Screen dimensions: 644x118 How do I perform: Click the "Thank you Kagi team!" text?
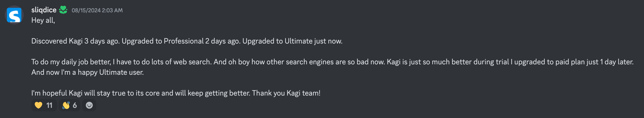pos(286,93)
